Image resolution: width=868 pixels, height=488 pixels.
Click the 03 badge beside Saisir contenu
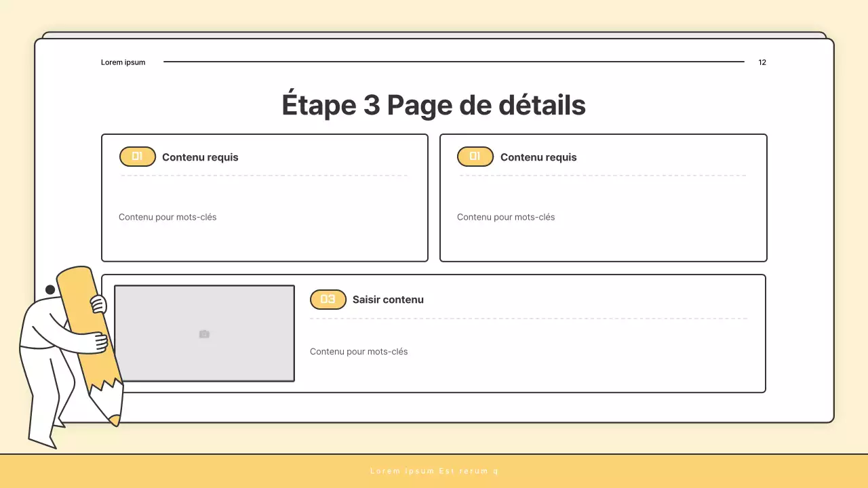(328, 300)
